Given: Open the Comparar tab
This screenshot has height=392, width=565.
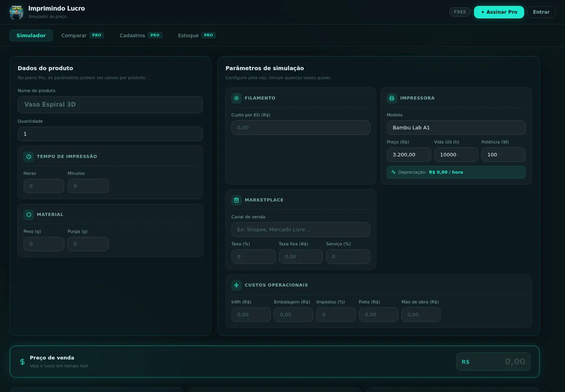Looking at the screenshot, I should (82, 35).
